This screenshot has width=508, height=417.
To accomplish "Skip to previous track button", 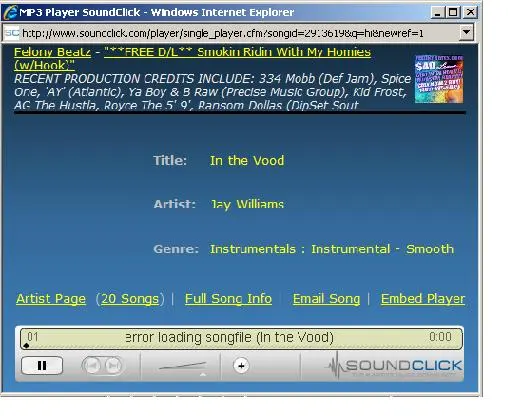I will point(92,366).
